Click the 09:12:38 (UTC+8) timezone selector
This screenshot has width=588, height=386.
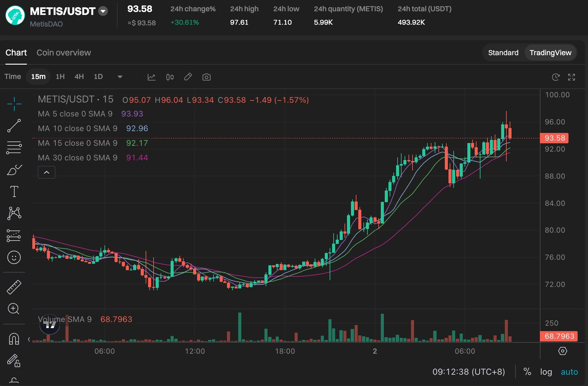[469, 372]
